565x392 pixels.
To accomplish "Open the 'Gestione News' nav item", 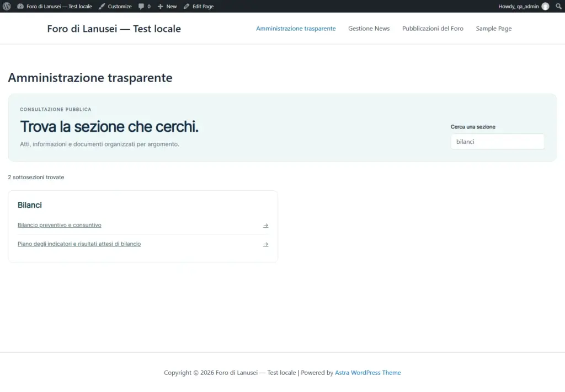I will (369, 29).
